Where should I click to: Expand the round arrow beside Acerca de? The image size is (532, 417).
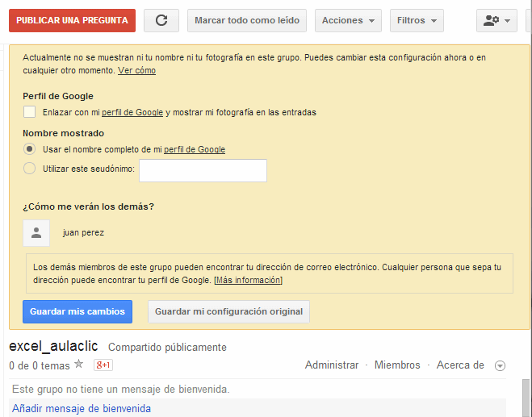500,366
